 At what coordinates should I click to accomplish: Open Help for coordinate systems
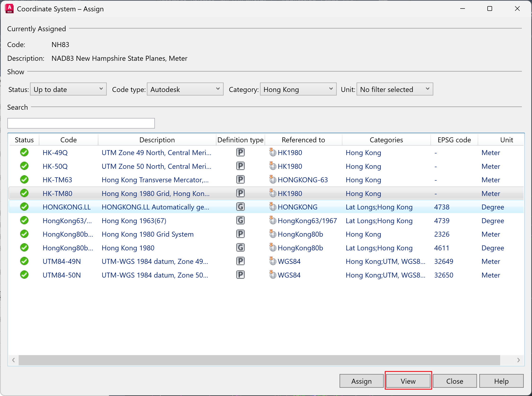(501, 381)
